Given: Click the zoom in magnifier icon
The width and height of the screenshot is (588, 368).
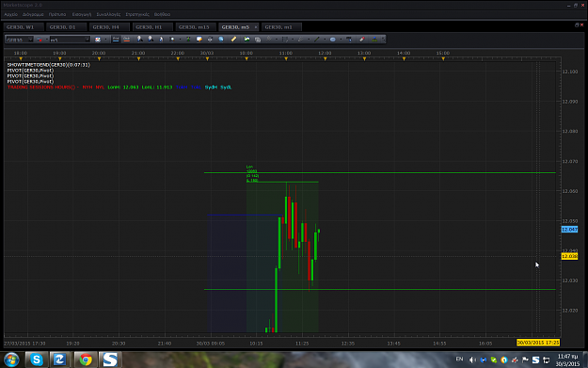Looking at the screenshot, I should (x=140, y=39).
